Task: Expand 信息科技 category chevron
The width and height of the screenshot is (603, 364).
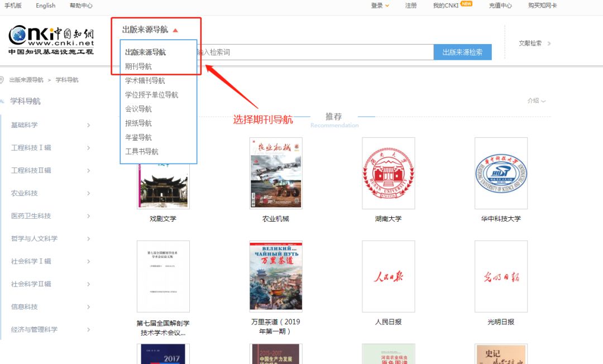Action: point(88,306)
